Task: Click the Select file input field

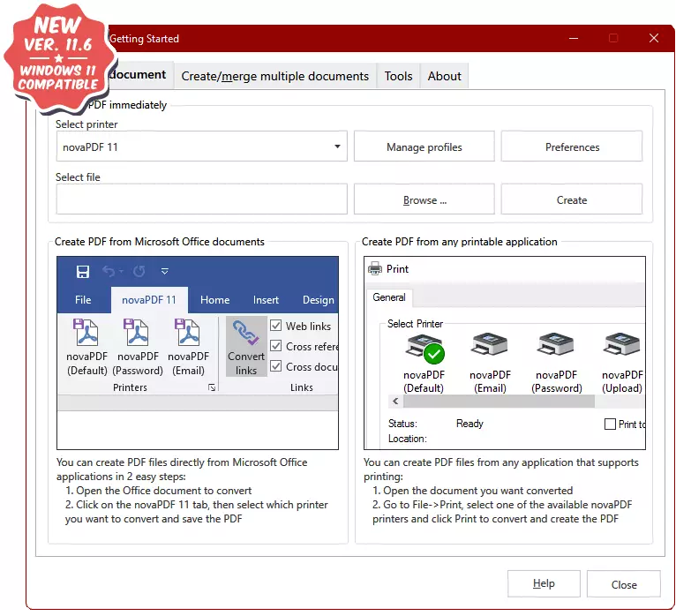Action: (x=202, y=199)
